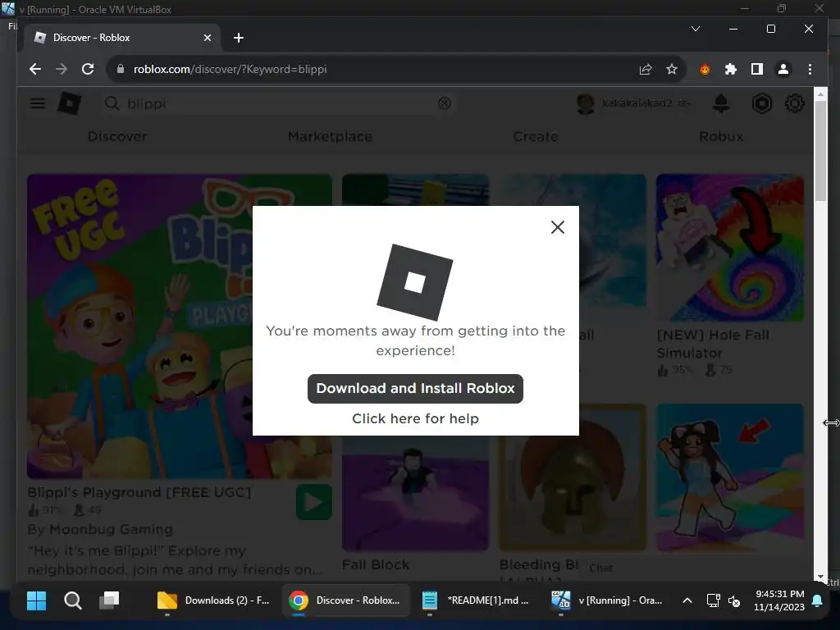The height and width of the screenshot is (630, 840).
Task: Open the Fall Block title link
Action: pos(376,564)
